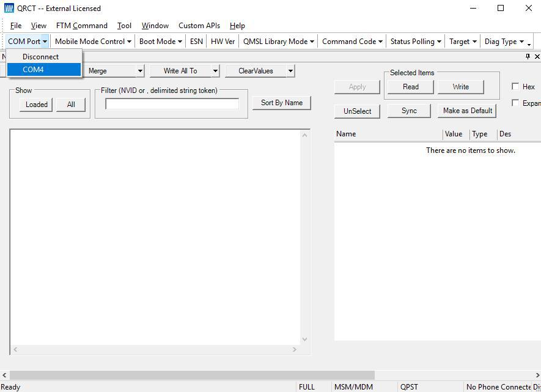541x392 pixels.
Task: Expand the QMSL Library Mode dropdown
Action: pos(278,42)
